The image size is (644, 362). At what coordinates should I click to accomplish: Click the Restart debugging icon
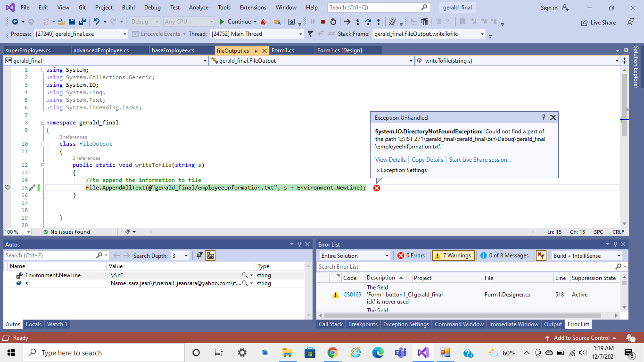click(x=333, y=22)
